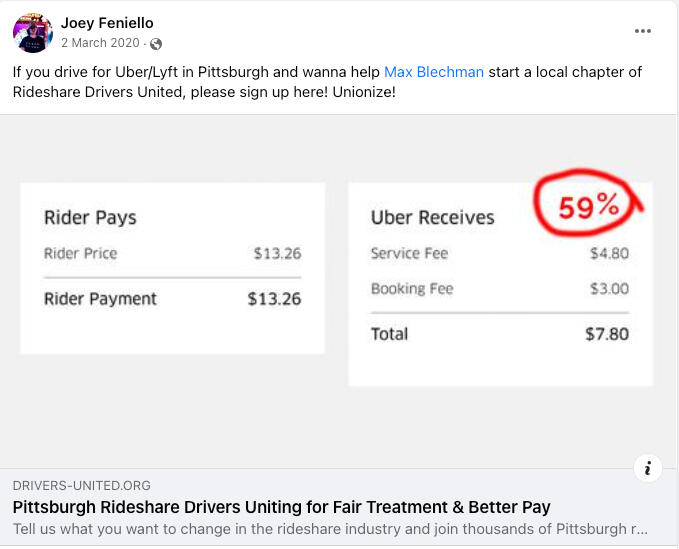
Task: Click the DRIVERS-UNITED.ORG domain label
Action: point(82,485)
